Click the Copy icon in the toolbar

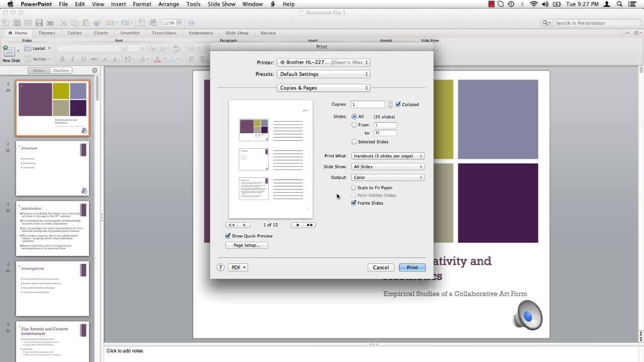tap(74, 23)
